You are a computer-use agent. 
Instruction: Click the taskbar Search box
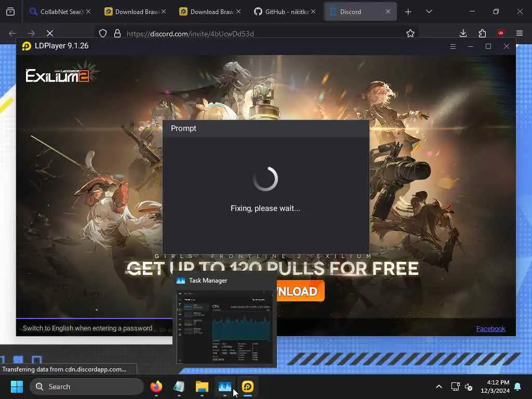click(87, 387)
